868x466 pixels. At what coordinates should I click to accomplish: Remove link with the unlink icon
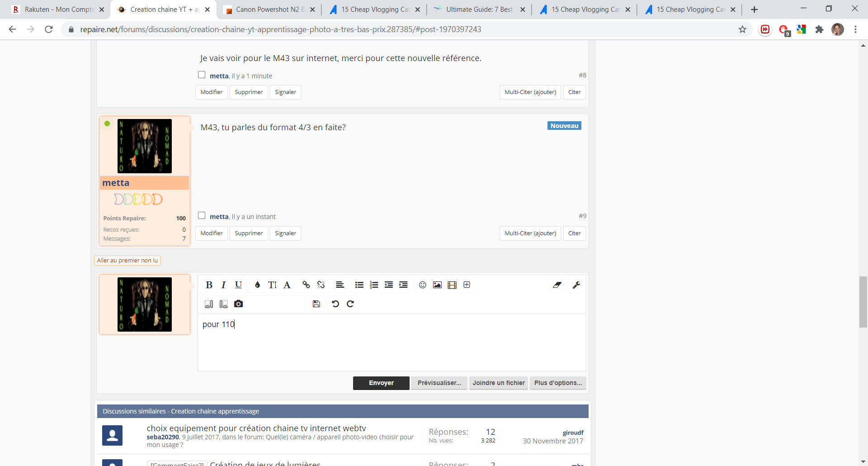click(321, 285)
